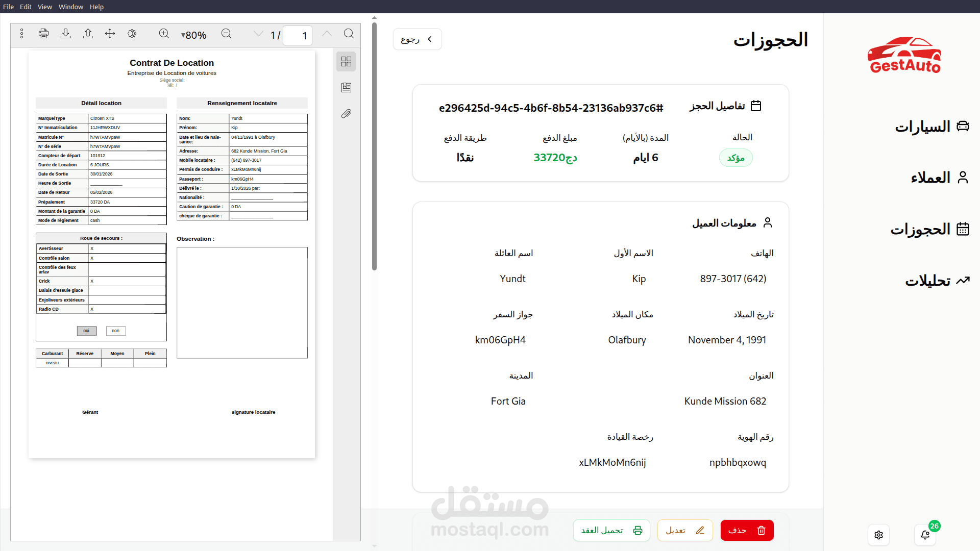The width and height of the screenshot is (980, 551).
Task: Go to previous page with up chevron
Action: pos(327,34)
